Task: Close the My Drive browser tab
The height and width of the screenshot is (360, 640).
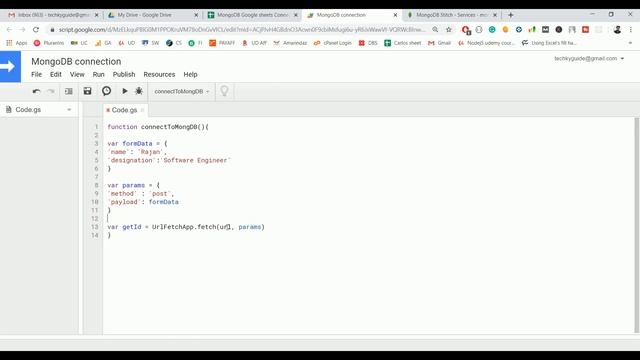Action: [196, 15]
